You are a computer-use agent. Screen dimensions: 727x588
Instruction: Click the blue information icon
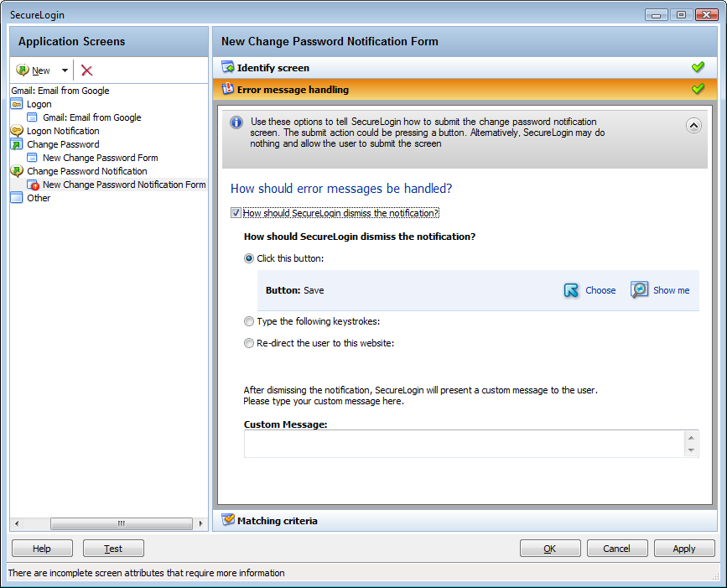click(x=236, y=123)
